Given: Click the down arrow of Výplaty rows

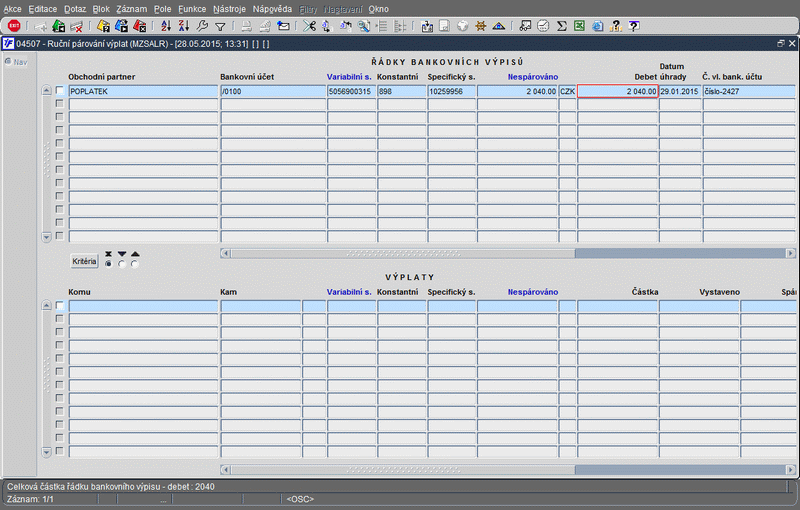Looking at the screenshot, I should tap(46, 452).
